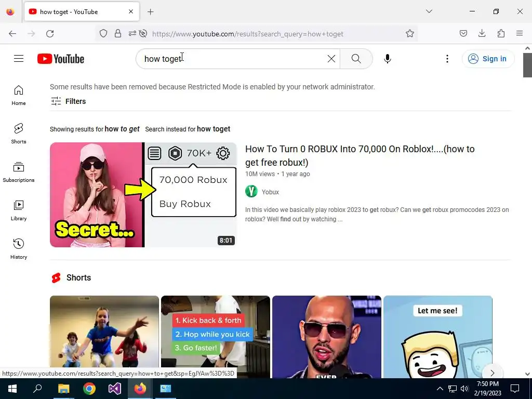Open the Firefox Downloads panel
This screenshot has width=532, height=399.
click(x=482, y=33)
